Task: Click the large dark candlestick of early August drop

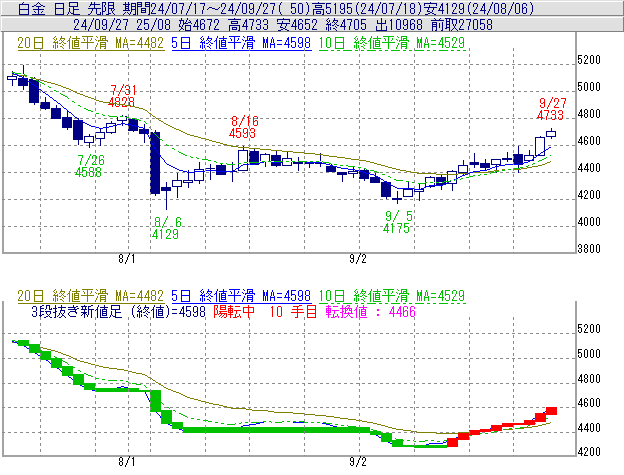Action: [x=155, y=163]
